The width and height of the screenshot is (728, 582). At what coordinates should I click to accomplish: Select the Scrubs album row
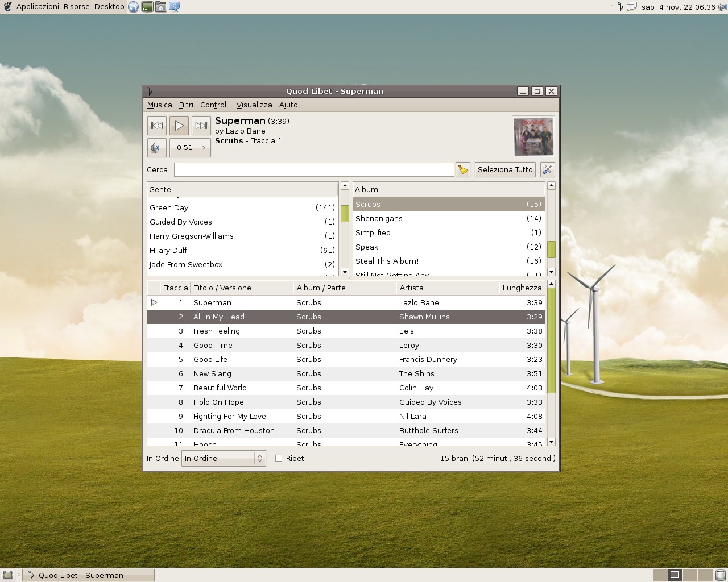coord(449,205)
